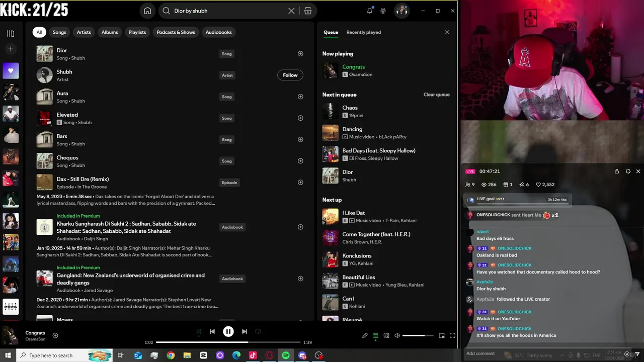Open the lyrics microphone icon
Image resolution: width=644 pixels, height=362 pixels.
click(x=365, y=335)
